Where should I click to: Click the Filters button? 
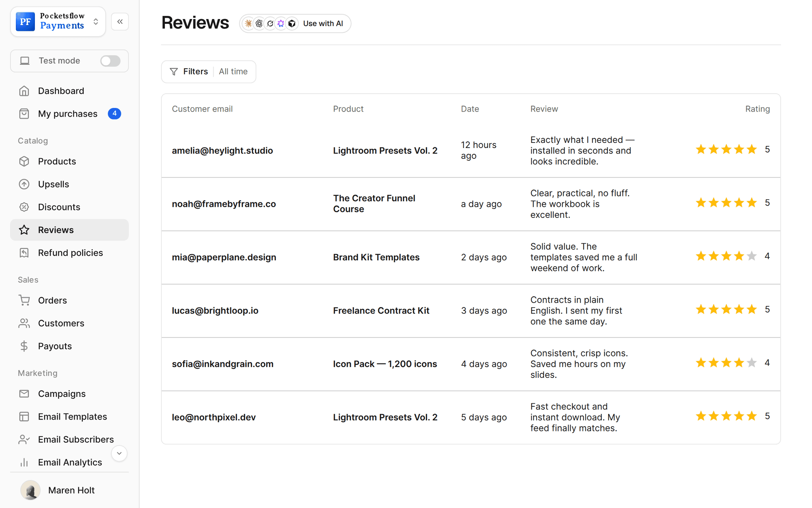[209, 71]
